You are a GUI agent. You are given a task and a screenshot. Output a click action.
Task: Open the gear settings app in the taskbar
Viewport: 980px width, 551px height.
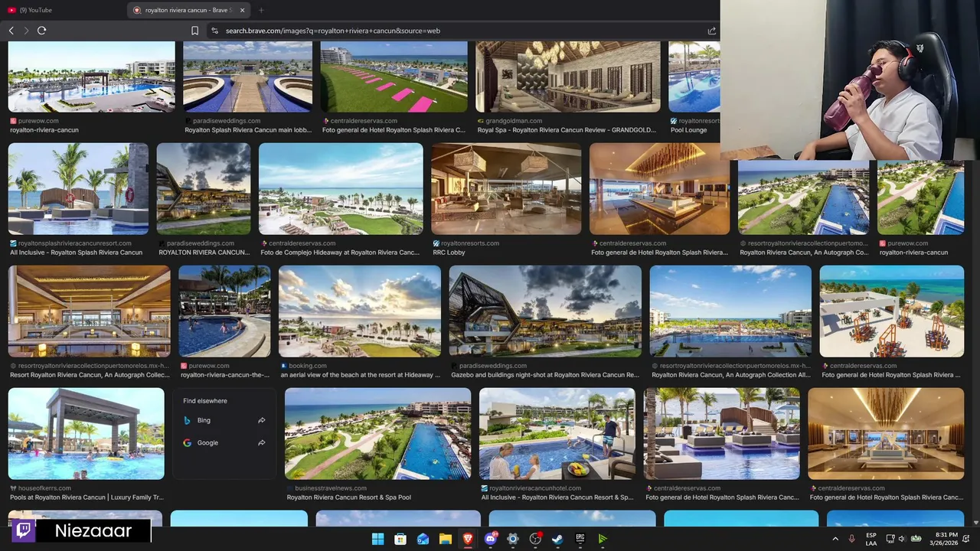pos(513,539)
